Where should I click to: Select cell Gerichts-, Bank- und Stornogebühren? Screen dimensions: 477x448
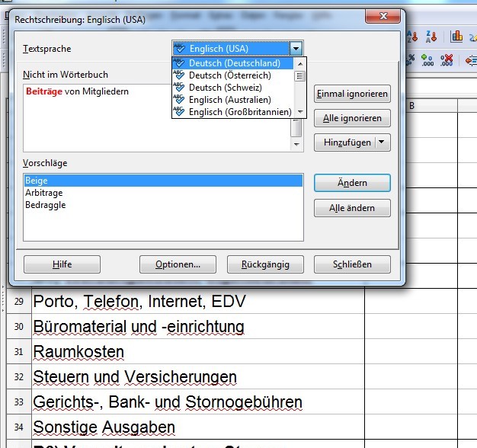tap(198, 402)
